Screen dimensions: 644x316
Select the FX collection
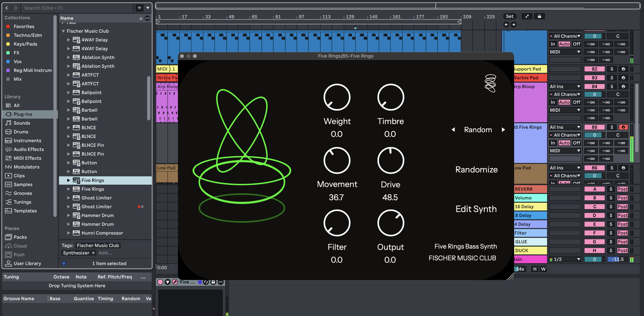pos(16,53)
